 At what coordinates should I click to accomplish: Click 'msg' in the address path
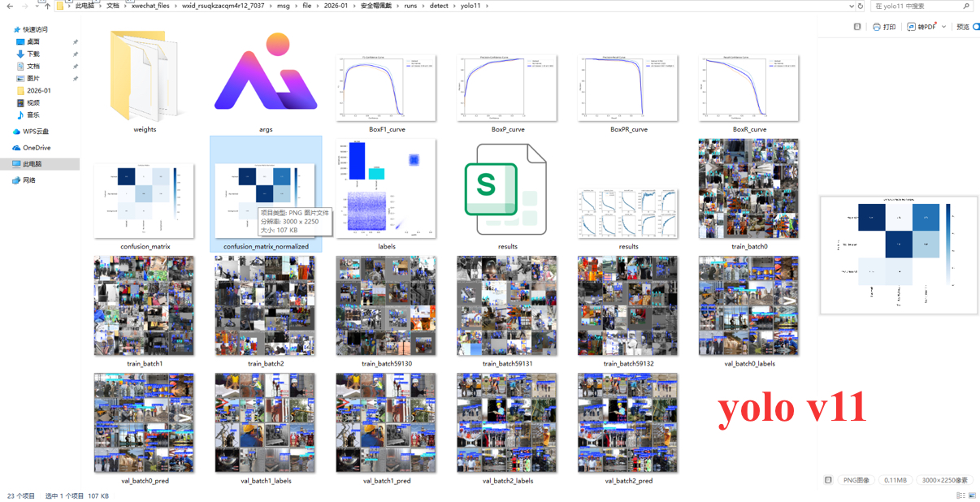283,6
